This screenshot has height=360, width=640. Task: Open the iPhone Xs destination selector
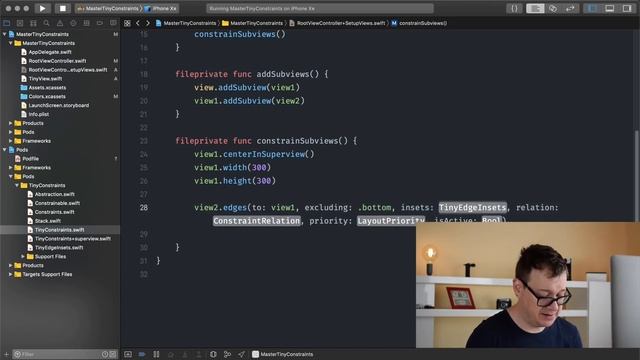pos(161,8)
